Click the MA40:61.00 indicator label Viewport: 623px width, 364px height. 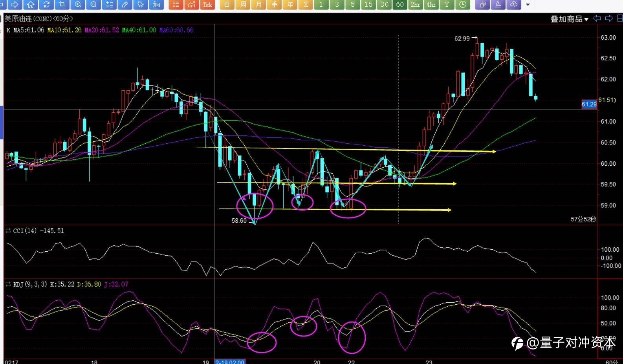(139, 30)
